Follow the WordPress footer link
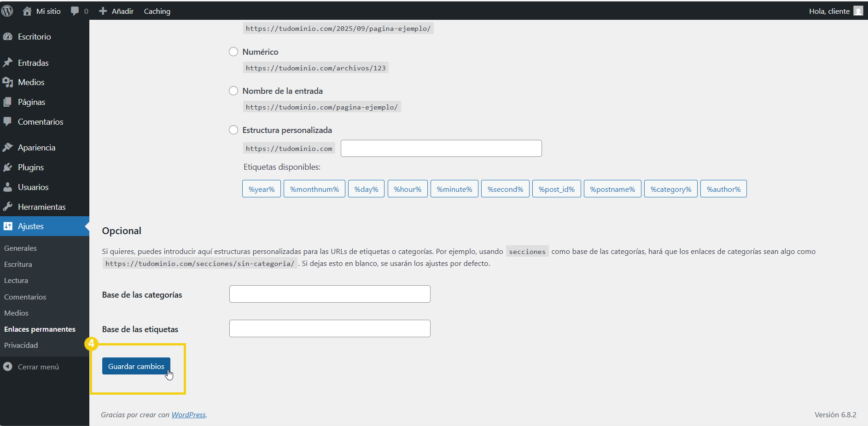868x426 pixels. (188, 415)
